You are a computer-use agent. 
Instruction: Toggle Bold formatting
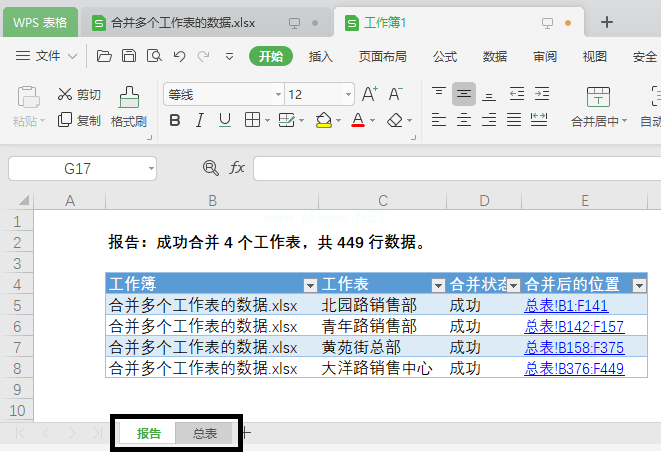[175, 120]
